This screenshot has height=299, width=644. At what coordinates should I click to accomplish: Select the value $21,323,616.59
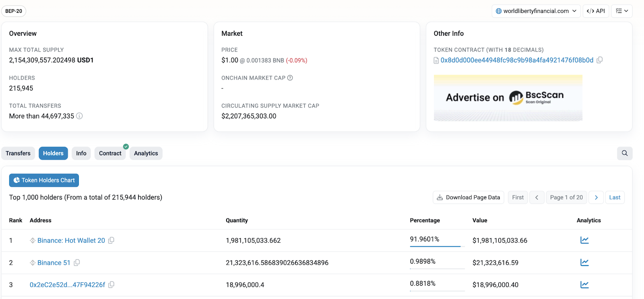pos(495,262)
